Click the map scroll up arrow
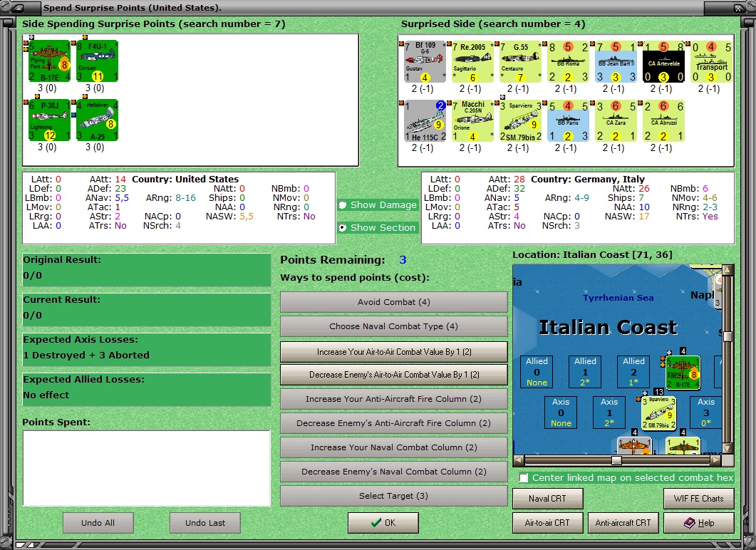756x550 pixels. tap(728, 269)
